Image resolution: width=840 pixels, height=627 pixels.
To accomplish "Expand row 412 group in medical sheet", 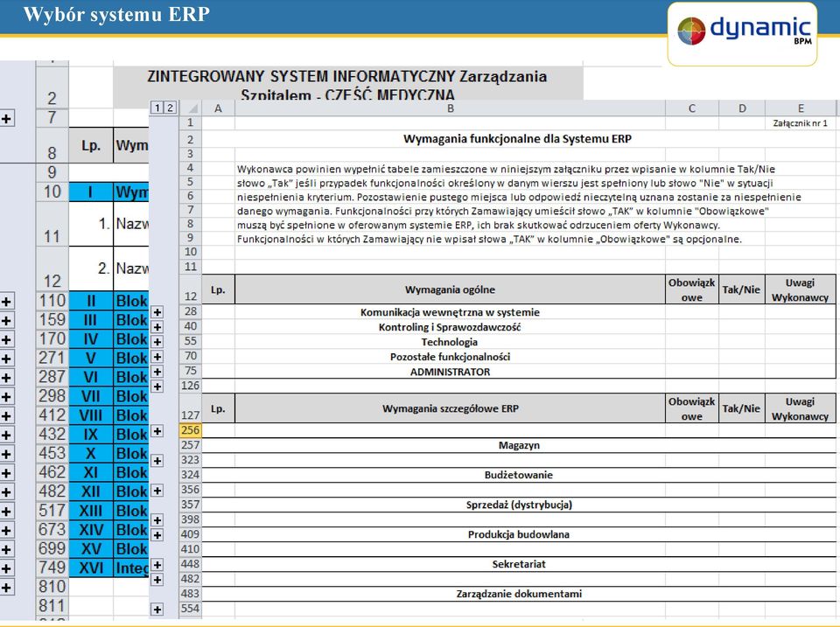I will click(x=6, y=416).
